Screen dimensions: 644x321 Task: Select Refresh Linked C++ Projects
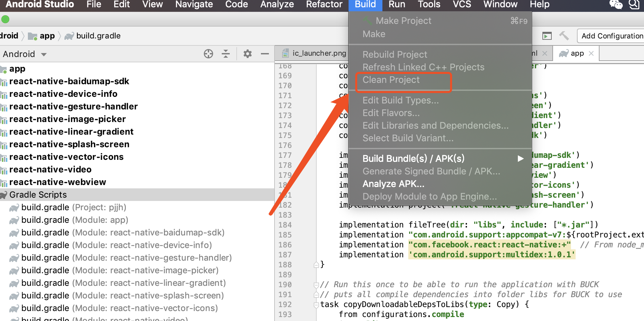pos(440,67)
